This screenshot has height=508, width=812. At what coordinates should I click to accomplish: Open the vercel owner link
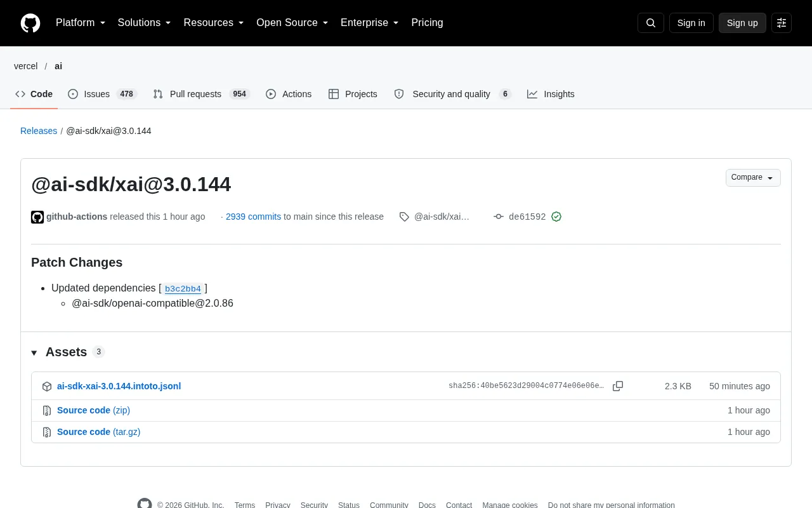tap(26, 66)
